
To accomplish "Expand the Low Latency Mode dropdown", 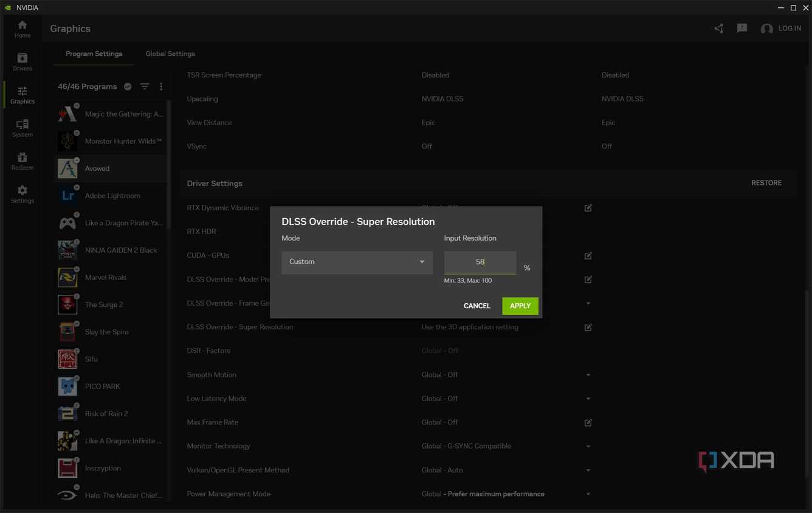I will pos(588,399).
